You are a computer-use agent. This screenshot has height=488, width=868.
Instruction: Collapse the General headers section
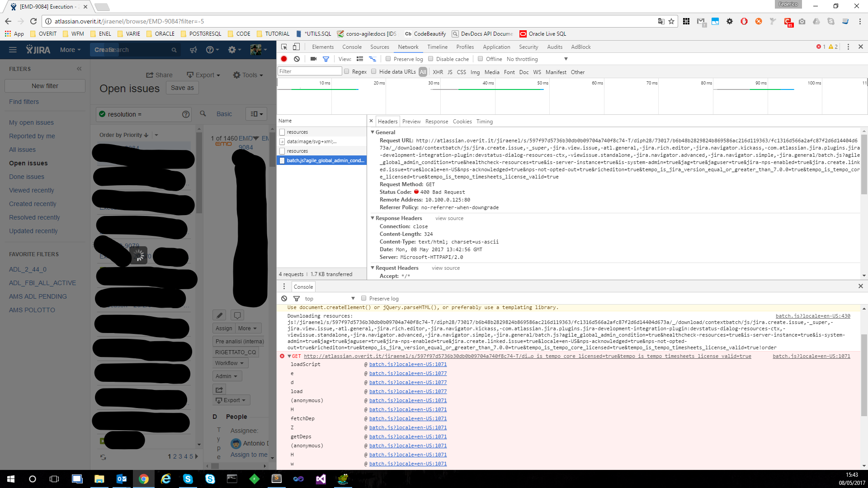coord(373,132)
